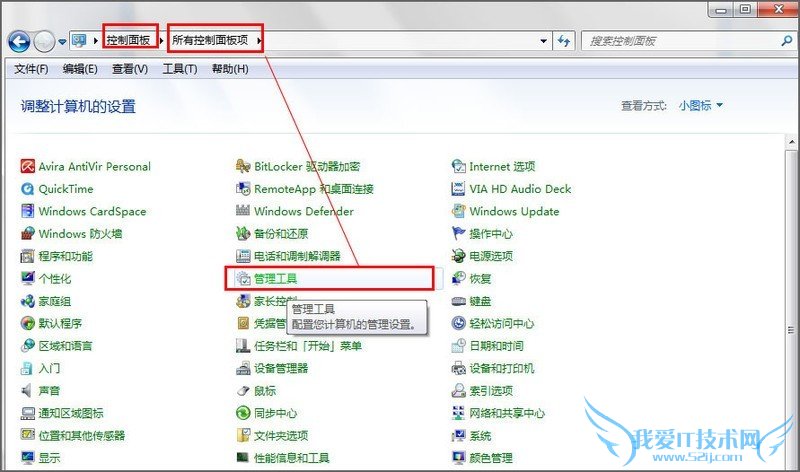This screenshot has width=800, height=472.
Task: Open the 文件(F) menu
Action: [x=31, y=69]
